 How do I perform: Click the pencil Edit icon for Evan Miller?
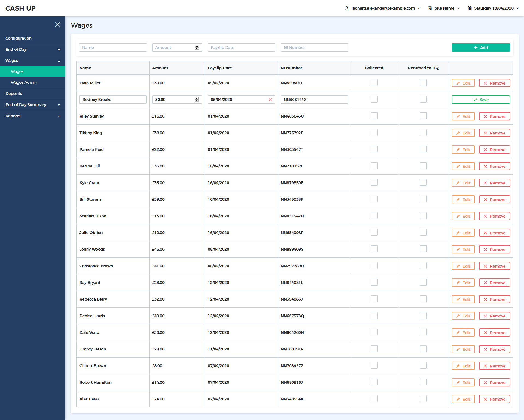point(458,83)
